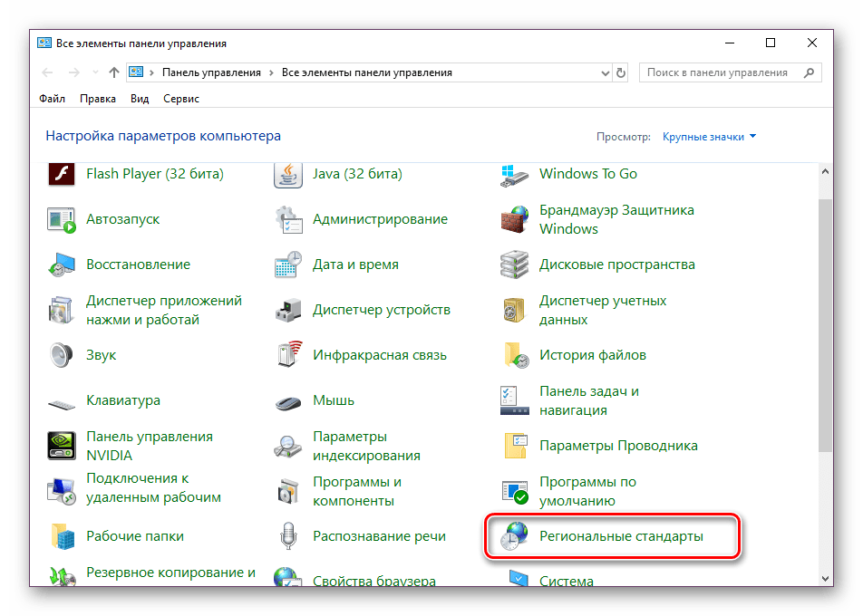Open the Диспетчер приложений нажми и работай icon

tap(61, 310)
